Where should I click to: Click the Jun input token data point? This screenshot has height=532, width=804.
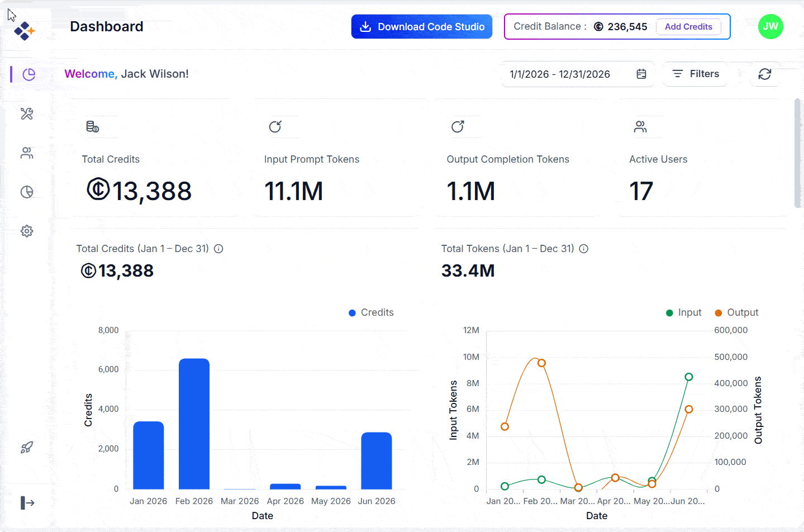[x=689, y=377]
